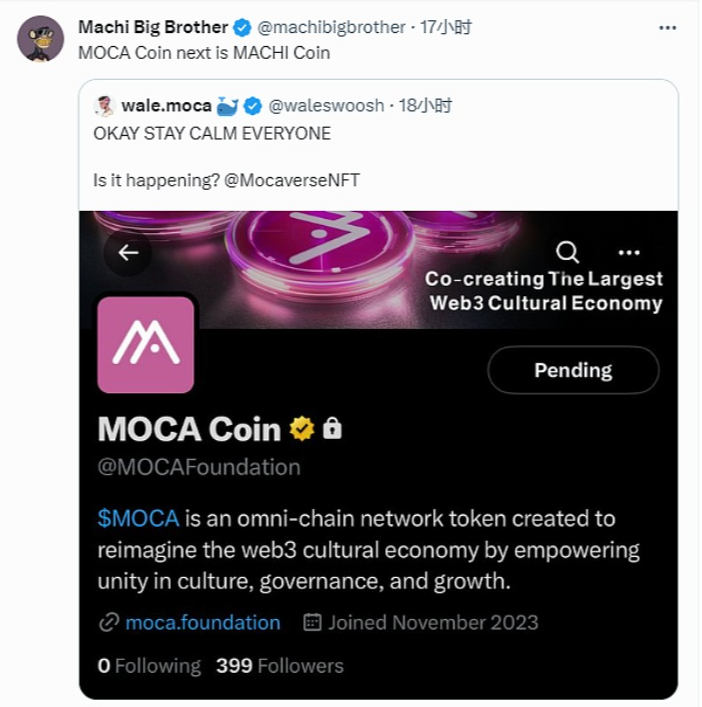Viewport: 702px width, 707px height.
Task: Click Machi Big Brother's blue verified checkmark
Action: [x=242, y=27]
